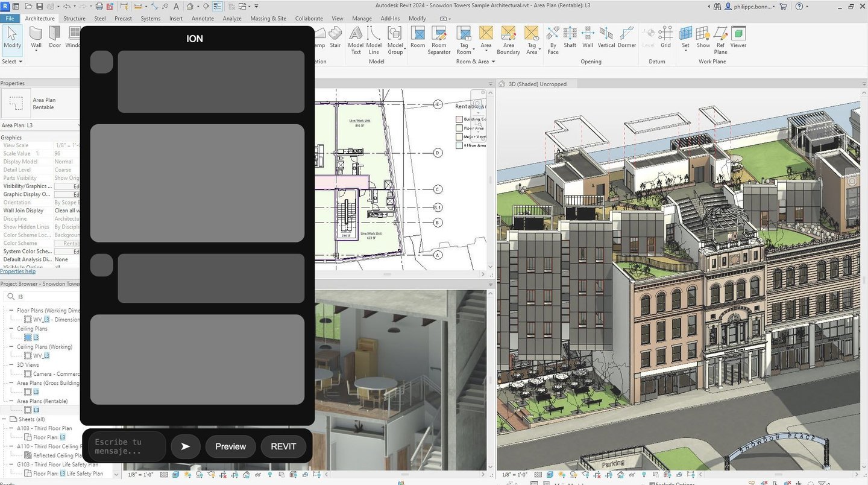Click the Model Group tool
This screenshot has width=868, height=485.
[x=395, y=40]
